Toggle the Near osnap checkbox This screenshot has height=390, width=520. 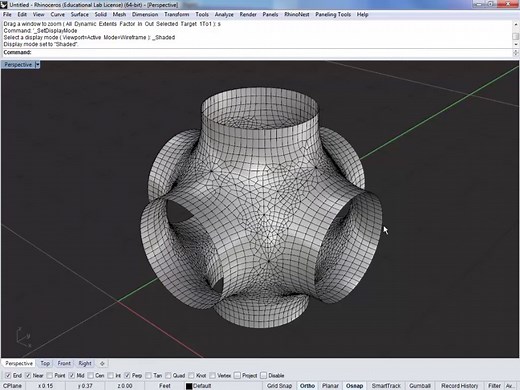point(28,376)
